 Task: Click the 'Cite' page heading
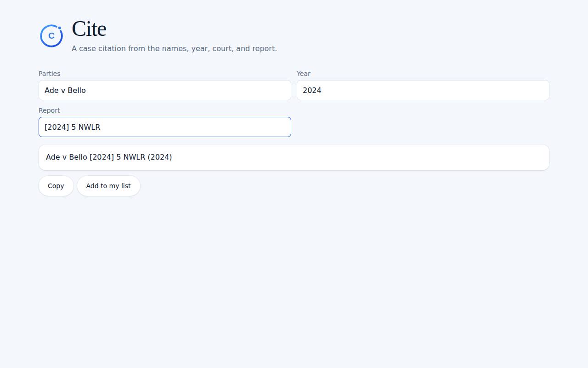(x=89, y=29)
